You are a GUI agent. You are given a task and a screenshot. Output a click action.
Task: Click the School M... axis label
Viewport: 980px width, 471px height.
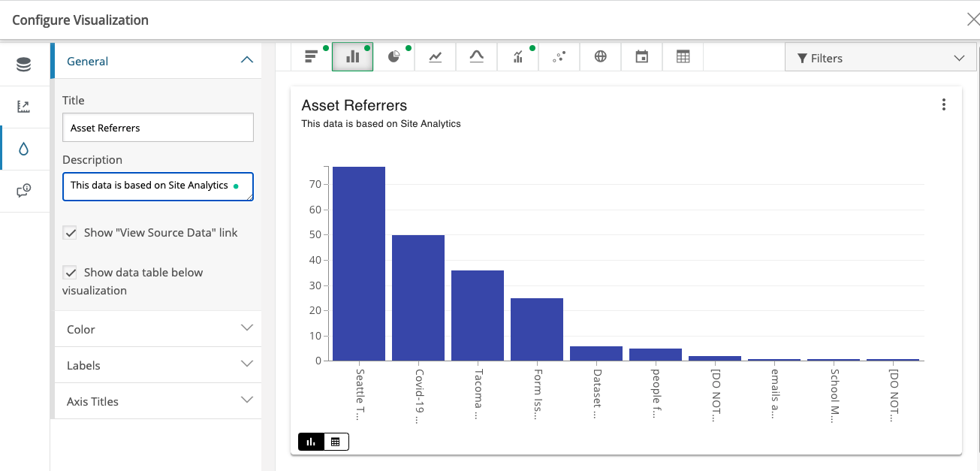[834, 394]
